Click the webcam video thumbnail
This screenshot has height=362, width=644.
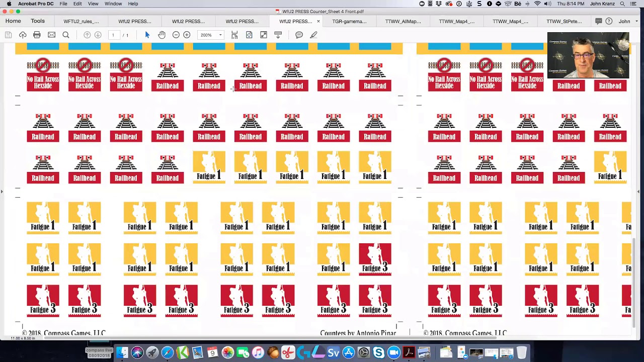[x=588, y=55]
